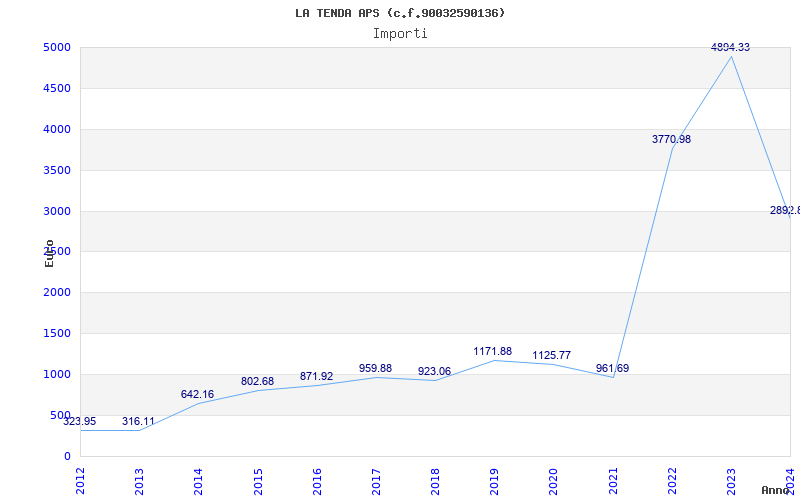Click the 0 y-axis tick label
The width and height of the screenshot is (800, 500).
click(67, 456)
